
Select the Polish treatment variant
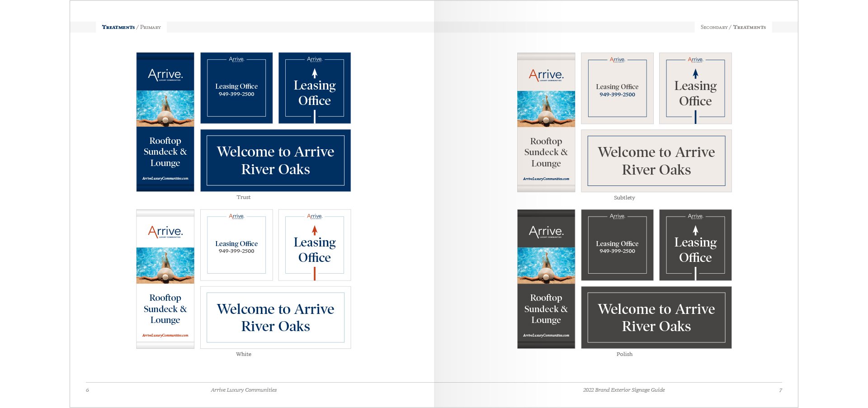(x=624, y=354)
